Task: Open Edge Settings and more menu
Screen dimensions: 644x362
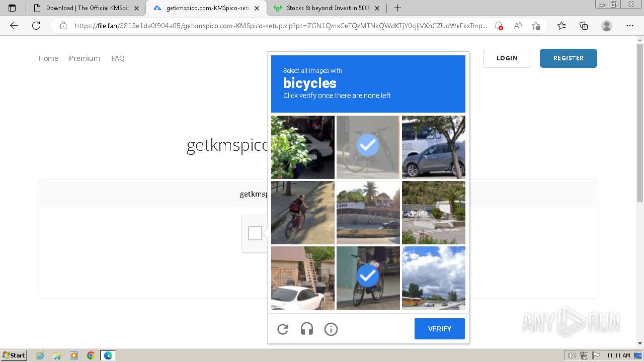Action: (630, 26)
